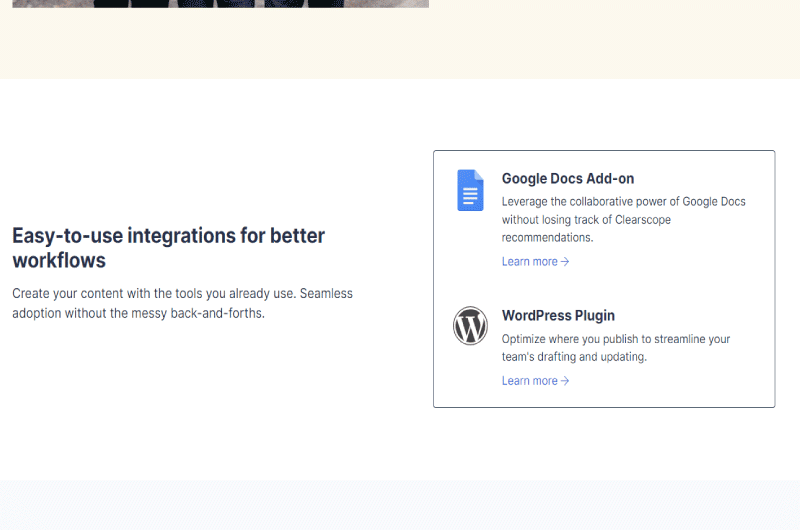Screen dimensions: 800x530
Task: Open Learn more under WordPress Plugin
Action: point(535,381)
